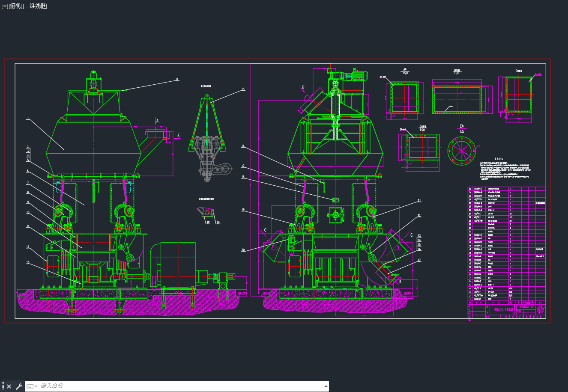Open command line customize wrench menu
This screenshot has width=568, height=392.
tap(18, 386)
